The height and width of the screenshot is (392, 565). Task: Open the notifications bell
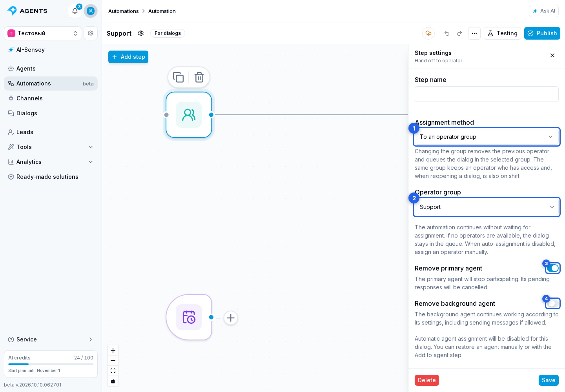(x=75, y=11)
